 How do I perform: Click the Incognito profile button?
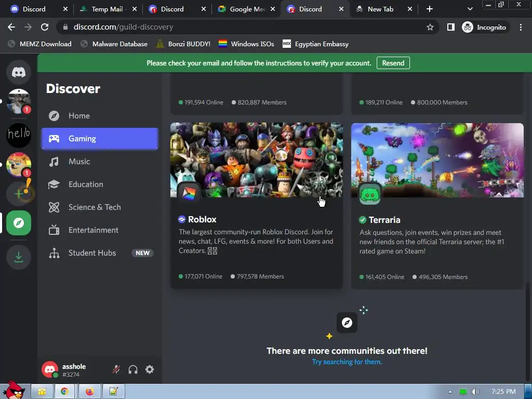[485, 27]
